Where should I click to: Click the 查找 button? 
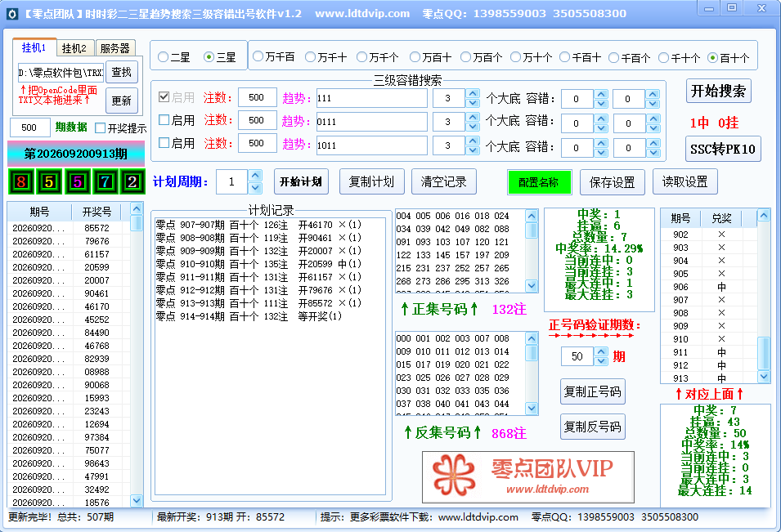(x=122, y=72)
